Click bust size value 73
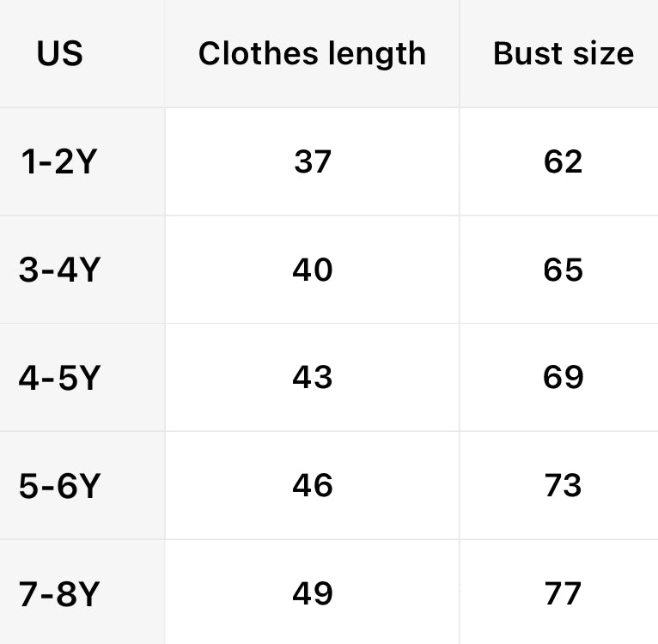The height and width of the screenshot is (644, 658). [x=564, y=486]
